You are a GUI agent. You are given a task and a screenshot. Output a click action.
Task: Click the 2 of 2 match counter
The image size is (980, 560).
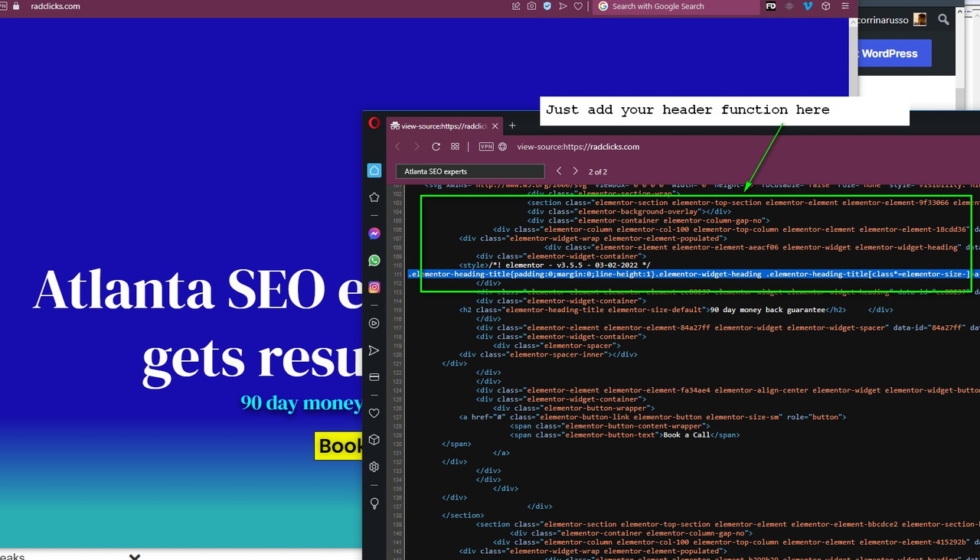point(598,171)
